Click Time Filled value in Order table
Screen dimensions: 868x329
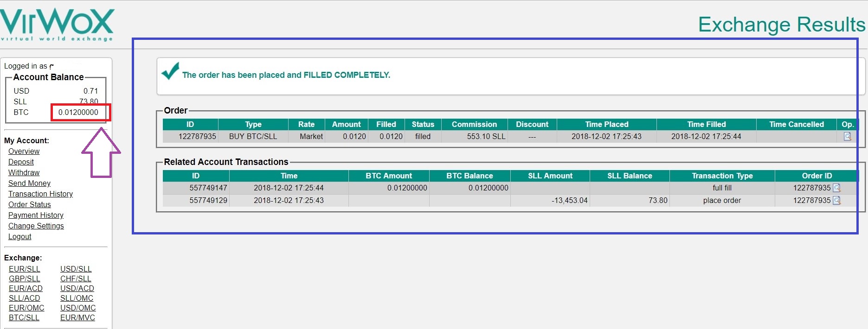[706, 136]
